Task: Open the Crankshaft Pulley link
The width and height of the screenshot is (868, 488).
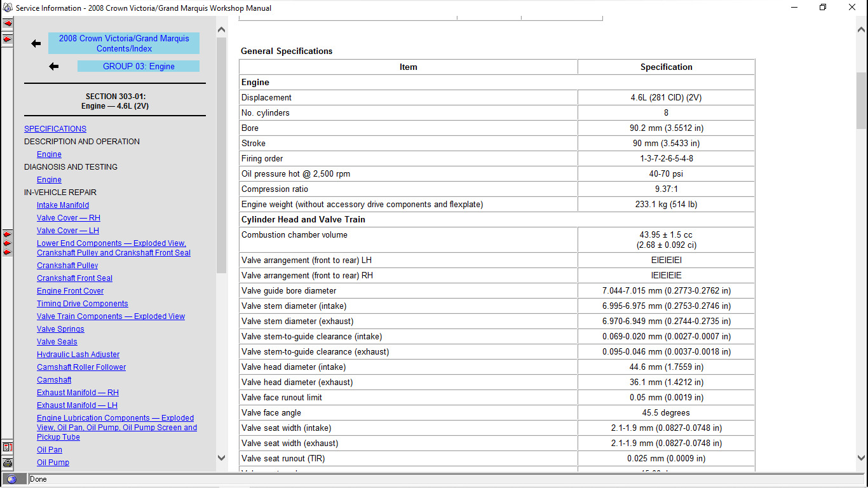Action: [67, 266]
